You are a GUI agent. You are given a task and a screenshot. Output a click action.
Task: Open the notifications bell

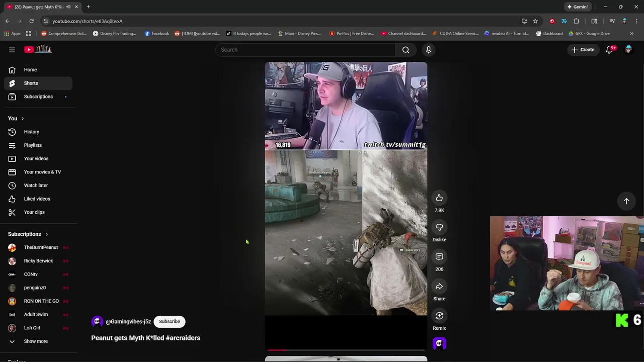[609, 50]
